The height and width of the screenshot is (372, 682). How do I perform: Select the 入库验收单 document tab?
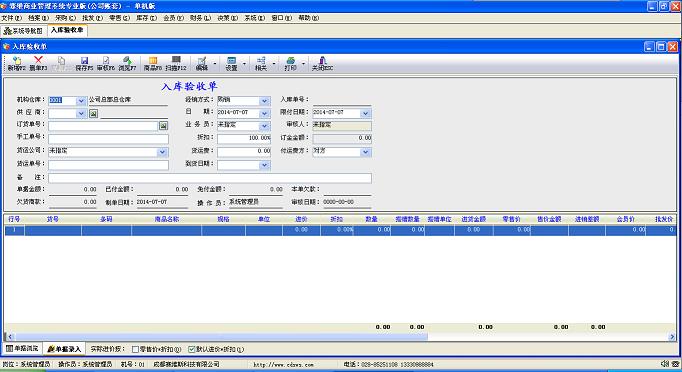(x=67, y=30)
